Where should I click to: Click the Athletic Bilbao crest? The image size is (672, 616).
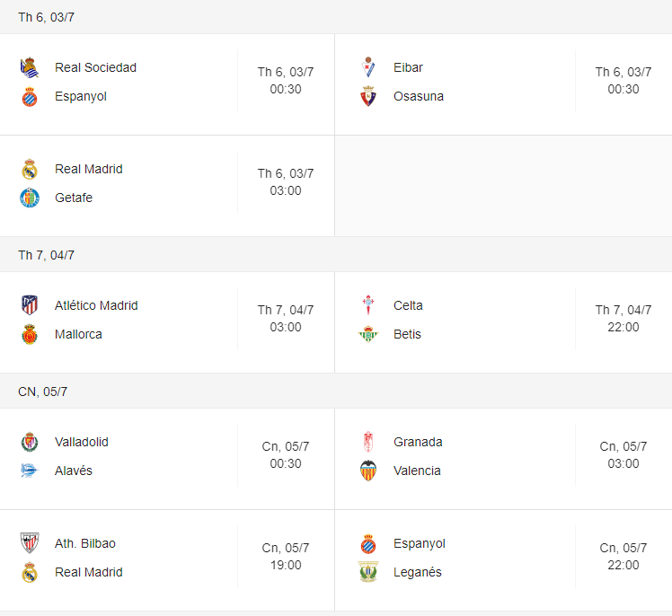[30, 543]
